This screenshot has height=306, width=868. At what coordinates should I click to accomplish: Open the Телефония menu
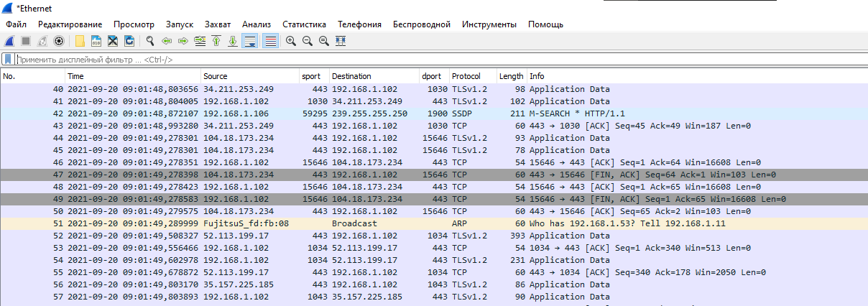(x=359, y=24)
